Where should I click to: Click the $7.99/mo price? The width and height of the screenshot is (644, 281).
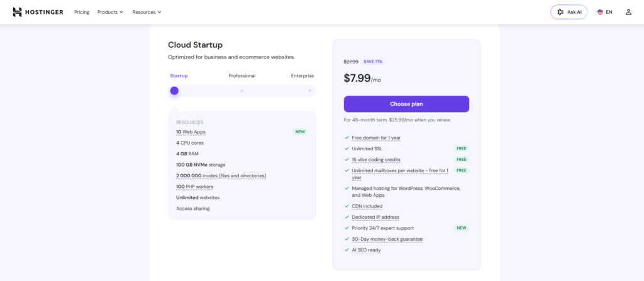point(362,79)
